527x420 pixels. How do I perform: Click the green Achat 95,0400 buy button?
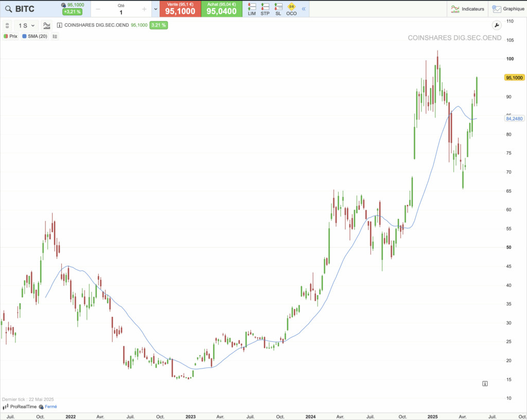tap(221, 9)
